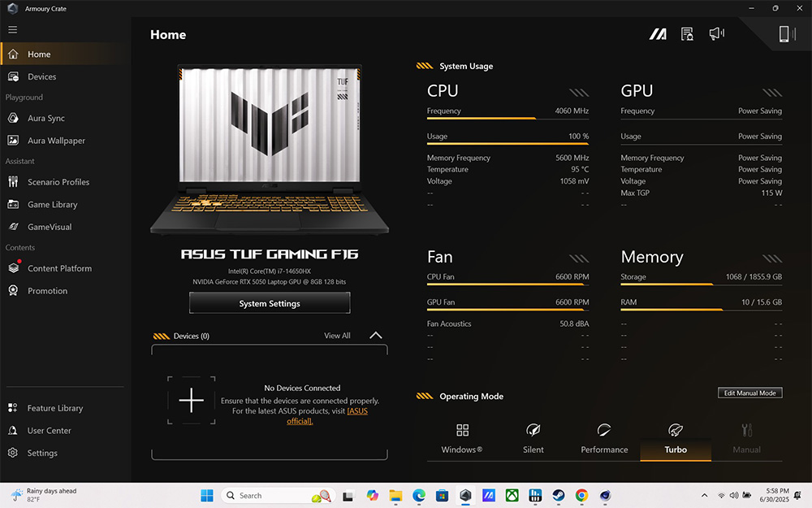Click the ASUS TUF GAMING F16 title
This screenshot has height=508, width=812.
tap(270, 254)
